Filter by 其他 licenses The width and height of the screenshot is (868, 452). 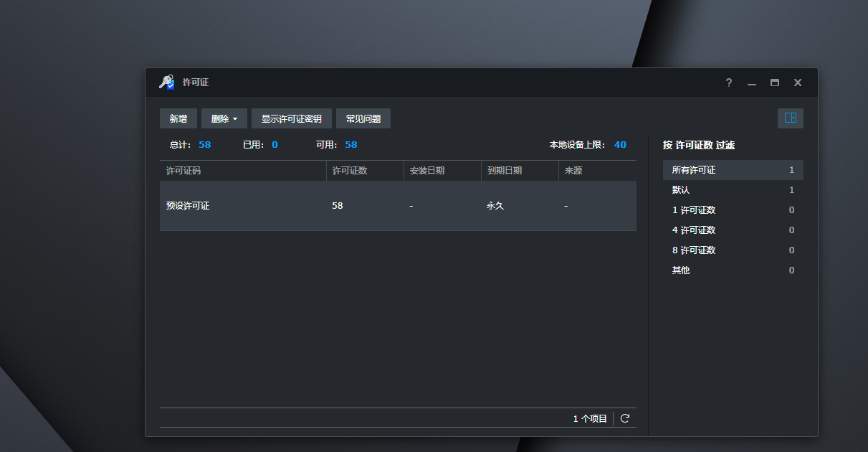[x=733, y=270]
